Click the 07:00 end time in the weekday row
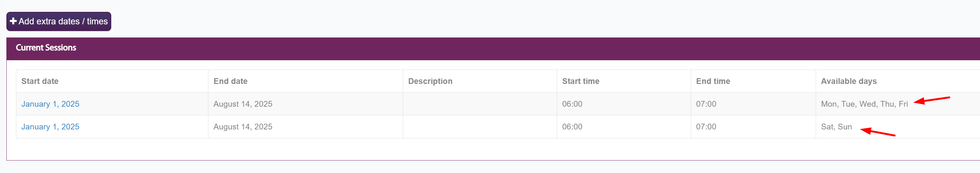The width and height of the screenshot is (980, 173). 706,104
